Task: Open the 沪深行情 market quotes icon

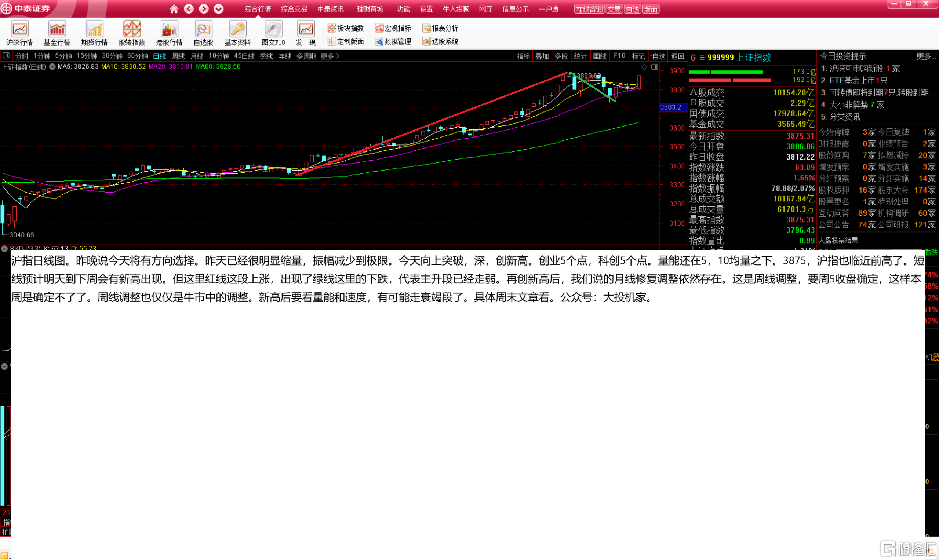Action: point(19,29)
